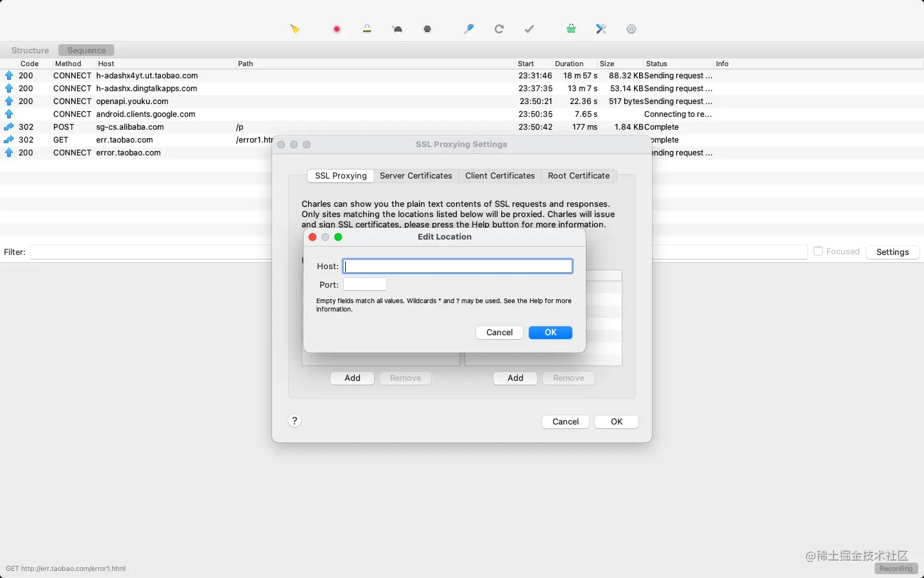Focus the Port input field
Viewport: 924px width, 578px height.
point(365,285)
